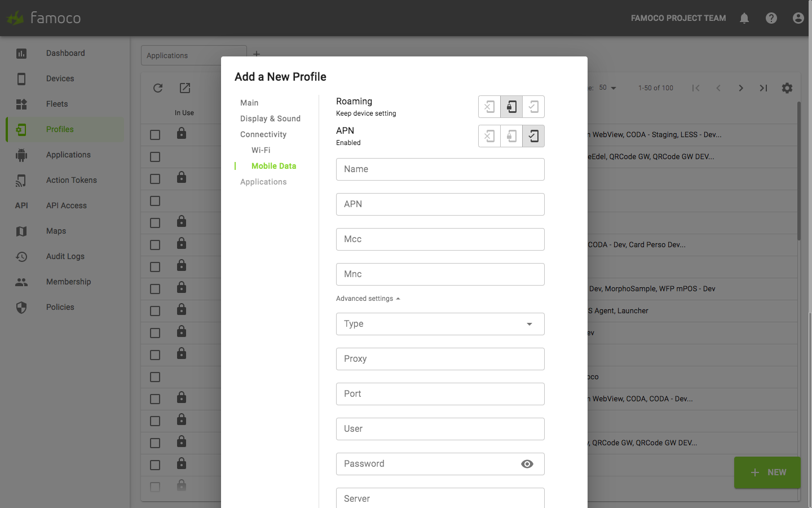Open API Access in the sidebar
The width and height of the screenshot is (812, 508).
[x=65, y=205]
